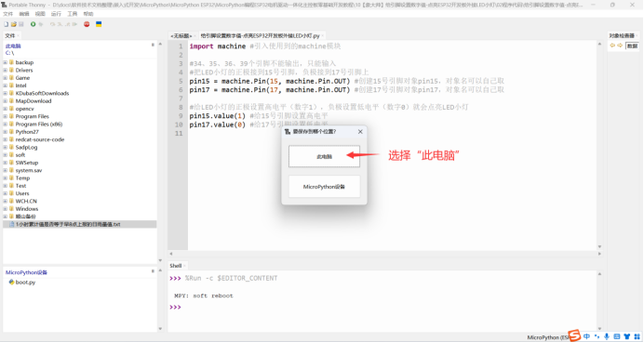Expand the Intel folder
This screenshot has width=644, height=342.
click(x=6, y=85)
